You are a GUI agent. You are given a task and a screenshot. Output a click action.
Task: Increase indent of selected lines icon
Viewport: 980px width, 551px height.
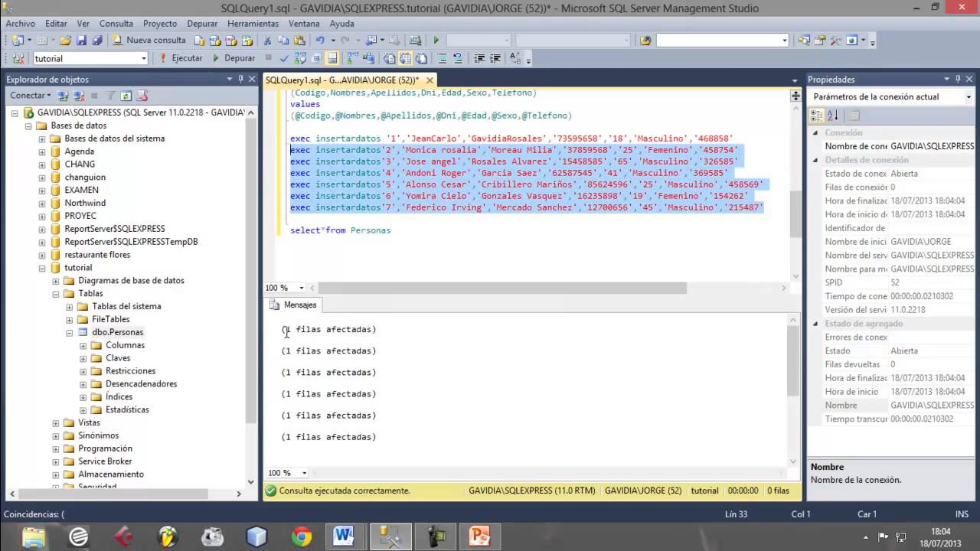[x=495, y=58]
